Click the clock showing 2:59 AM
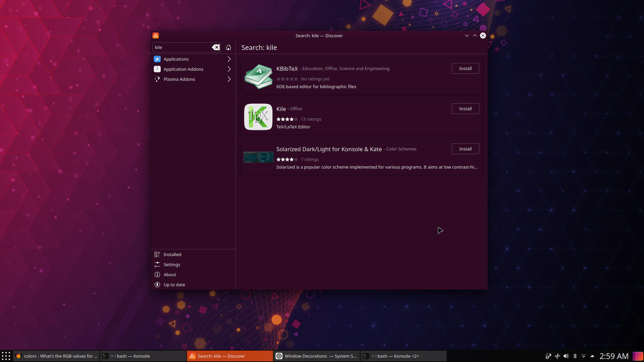 [614, 356]
